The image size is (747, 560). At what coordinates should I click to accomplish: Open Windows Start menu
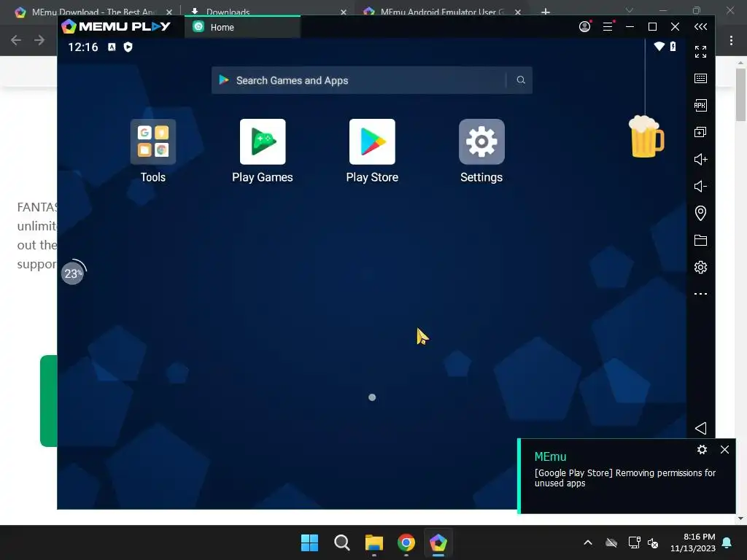pyautogui.click(x=309, y=542)
